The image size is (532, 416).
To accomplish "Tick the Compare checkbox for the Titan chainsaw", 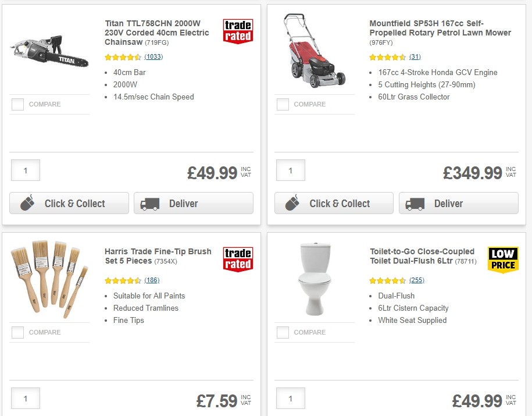I will click(x=17, y=104).
